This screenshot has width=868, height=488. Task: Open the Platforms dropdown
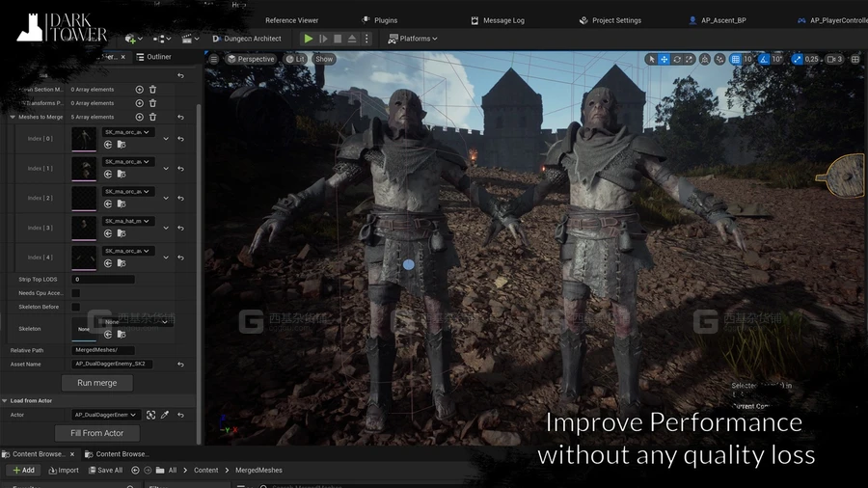click(x=413, y=39)
